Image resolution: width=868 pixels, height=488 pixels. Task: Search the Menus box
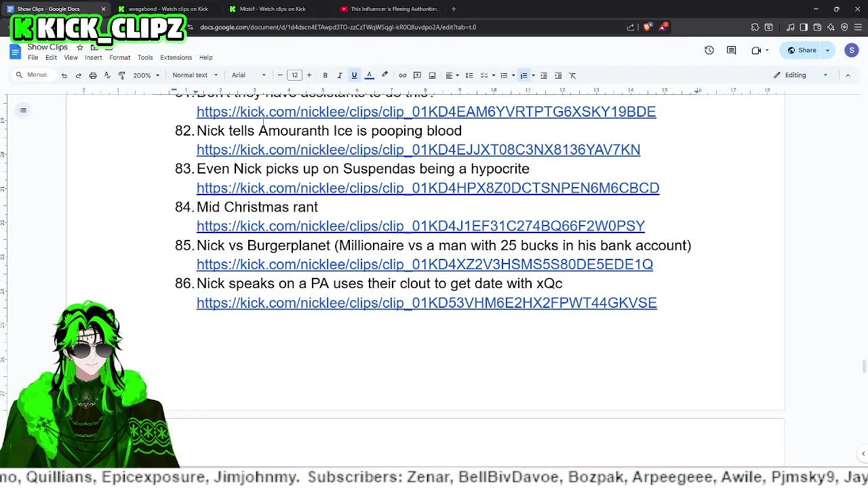(x=32, y=75)
